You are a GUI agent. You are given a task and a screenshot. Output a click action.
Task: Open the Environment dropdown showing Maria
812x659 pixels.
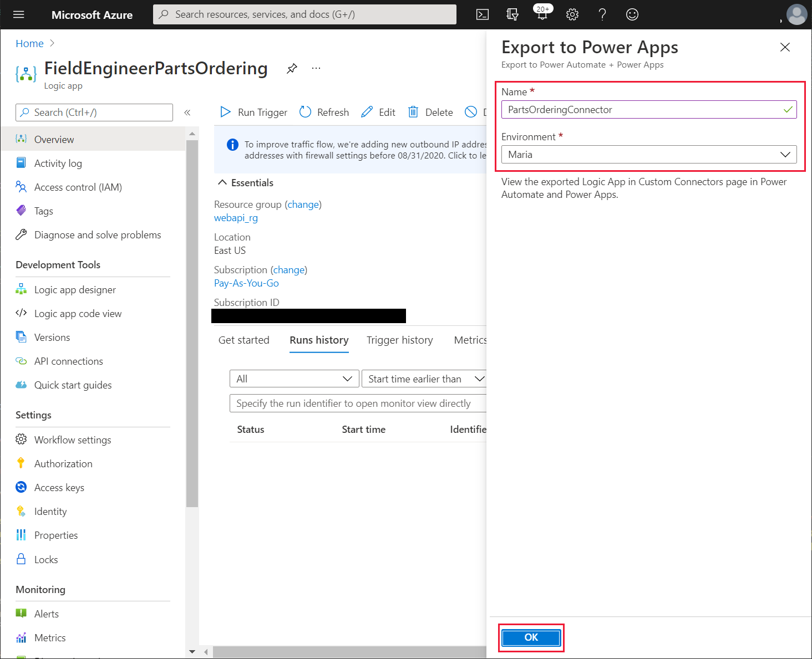648,154
